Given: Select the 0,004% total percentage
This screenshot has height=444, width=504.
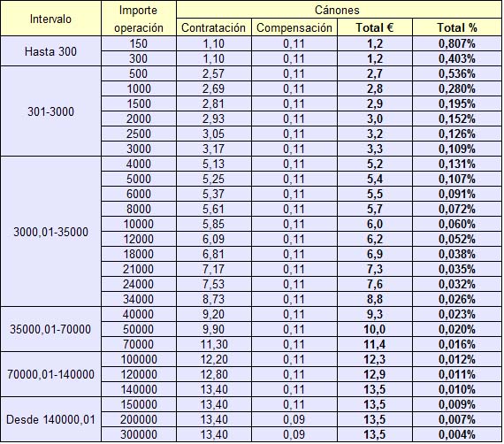Looking at the screenshot, I should coord(457,434).
